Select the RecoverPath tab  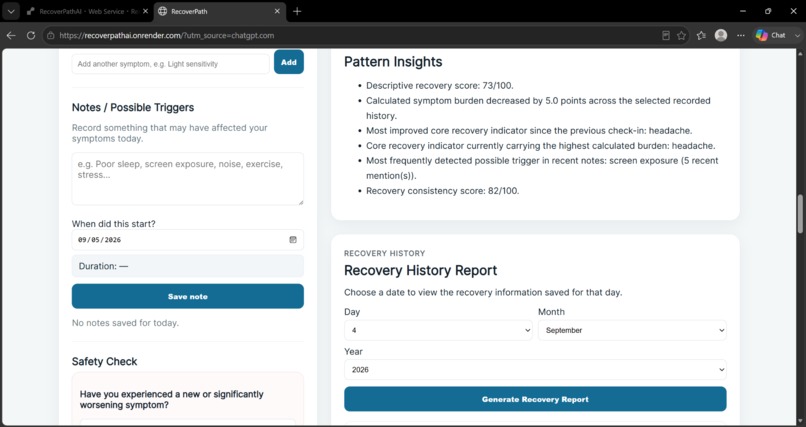tap(220, 11)
